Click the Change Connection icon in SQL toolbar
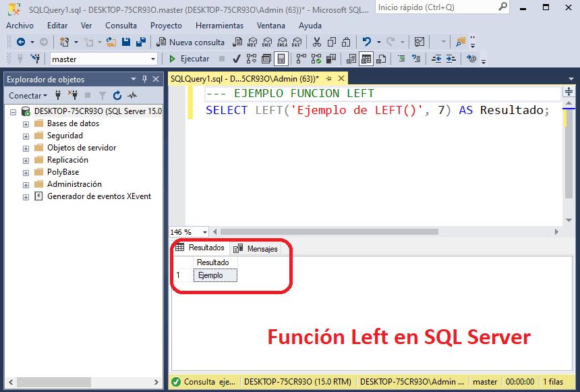Screen dimensions: 580x392 tap(36, 59)
